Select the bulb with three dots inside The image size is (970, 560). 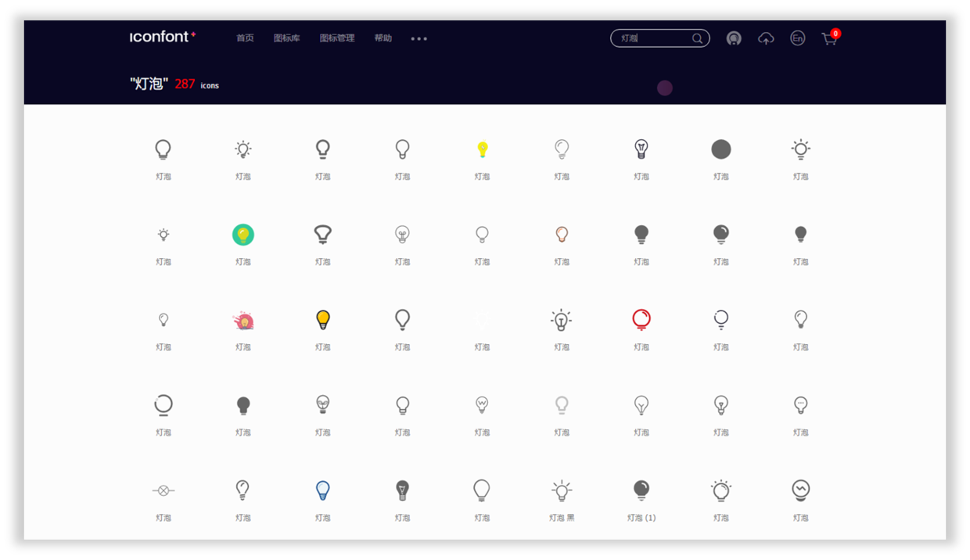(x=801, y=404)
